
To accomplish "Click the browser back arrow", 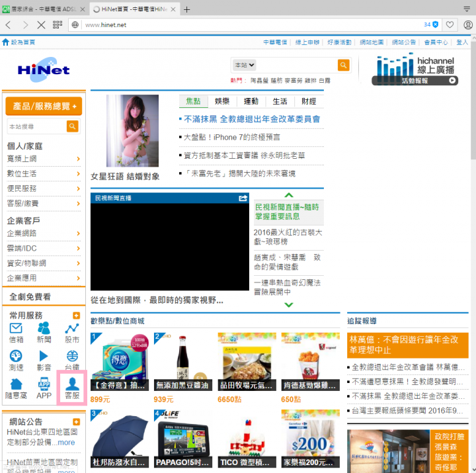I will (8, 25).
